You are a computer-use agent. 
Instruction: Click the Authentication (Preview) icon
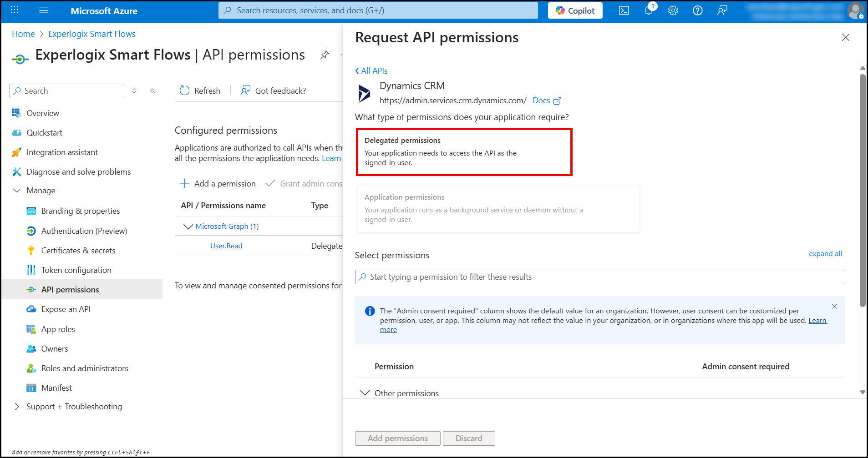(x=31, y=231)
